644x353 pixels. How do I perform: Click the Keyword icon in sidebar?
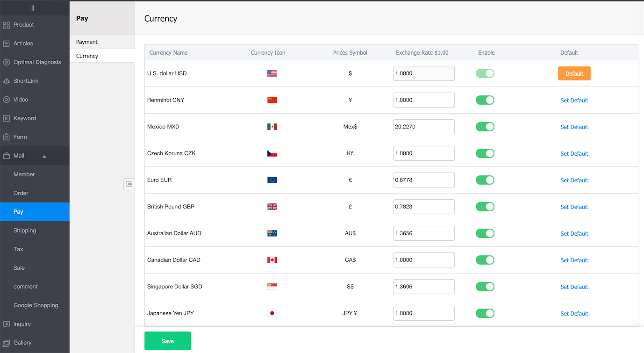point(7,118)
